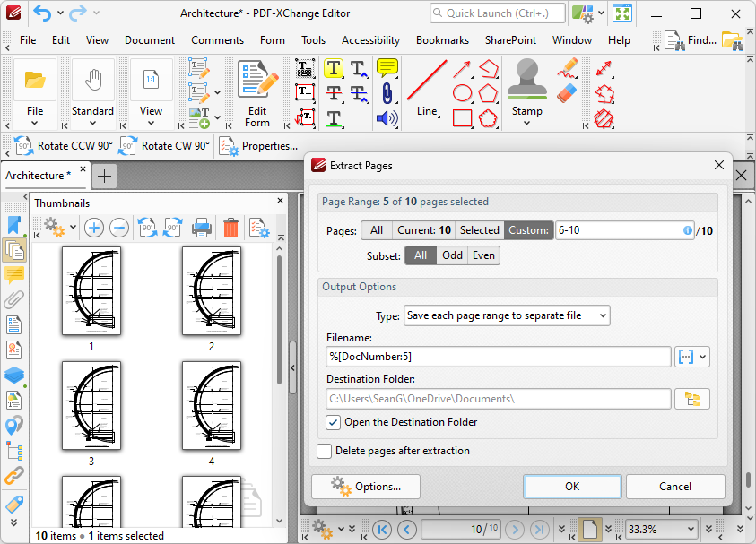The height and width of the screenshot is (544, 756).
Task: Select the Eraser tool
Action: point(567,93)
